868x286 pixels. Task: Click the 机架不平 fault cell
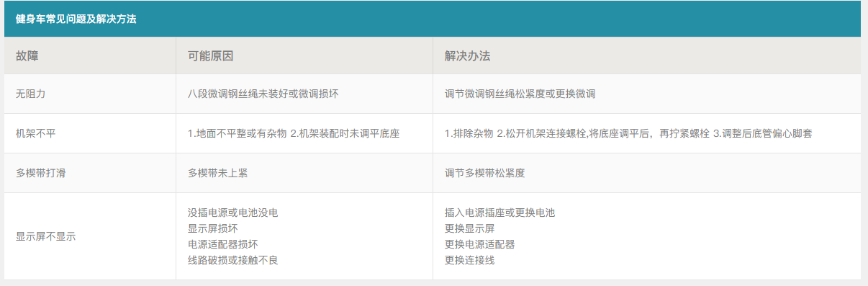90,133
